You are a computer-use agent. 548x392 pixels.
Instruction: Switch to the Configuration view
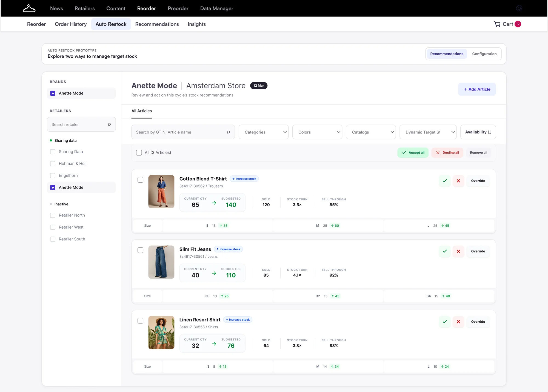(x=484, y=54)
